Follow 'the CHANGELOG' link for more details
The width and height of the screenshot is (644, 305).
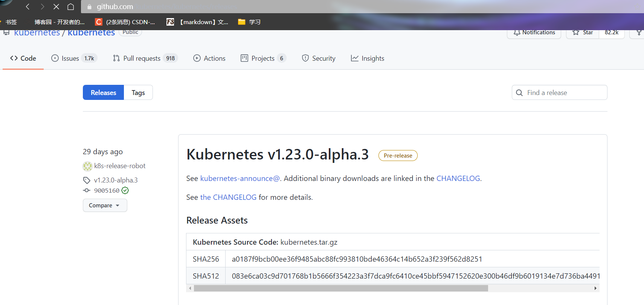point(228,197)
